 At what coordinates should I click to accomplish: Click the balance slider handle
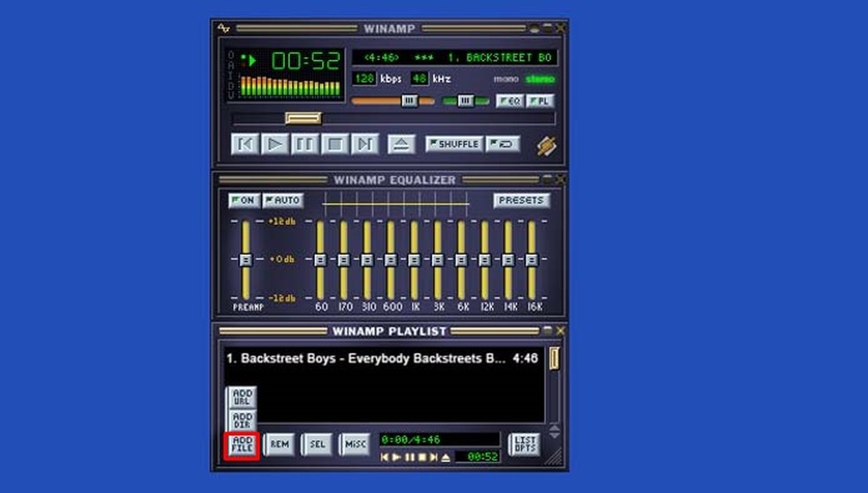click(x=466, y=101)
